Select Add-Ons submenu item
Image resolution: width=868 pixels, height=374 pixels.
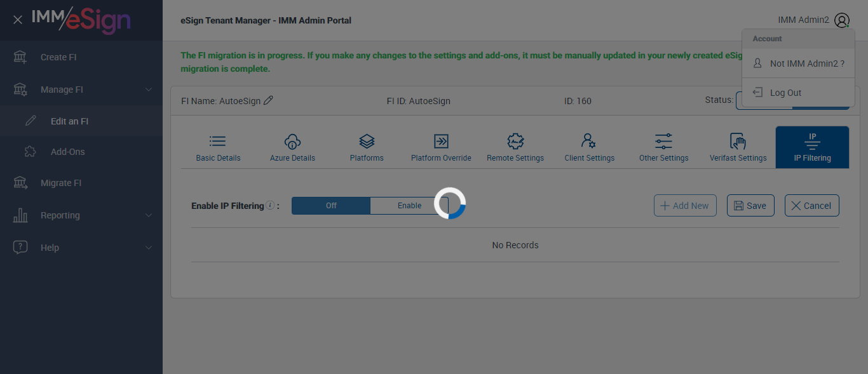81,152
